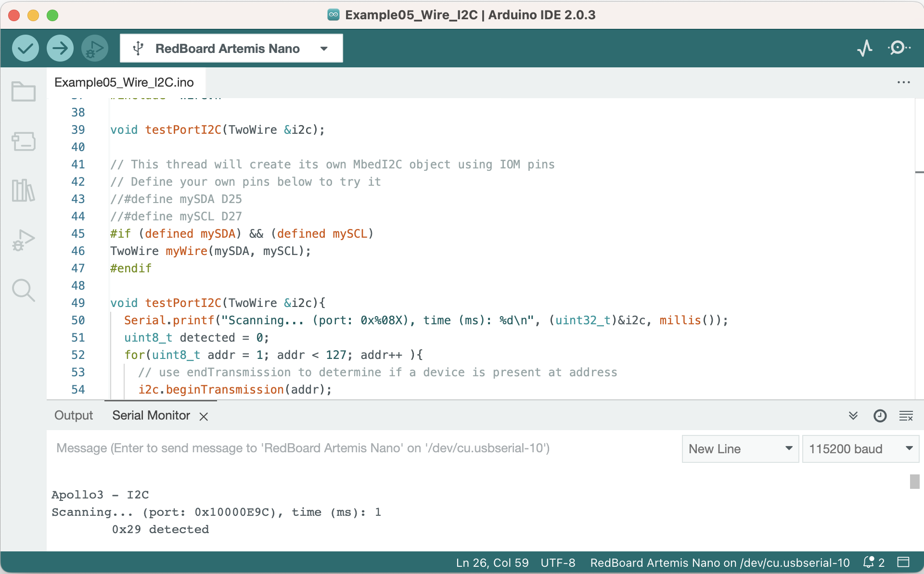The height and width of the screenshot is (574, 924).
Task: Click the 'Scanning... (port: 0x10000E9C)' output line
Action: point(217,512)
